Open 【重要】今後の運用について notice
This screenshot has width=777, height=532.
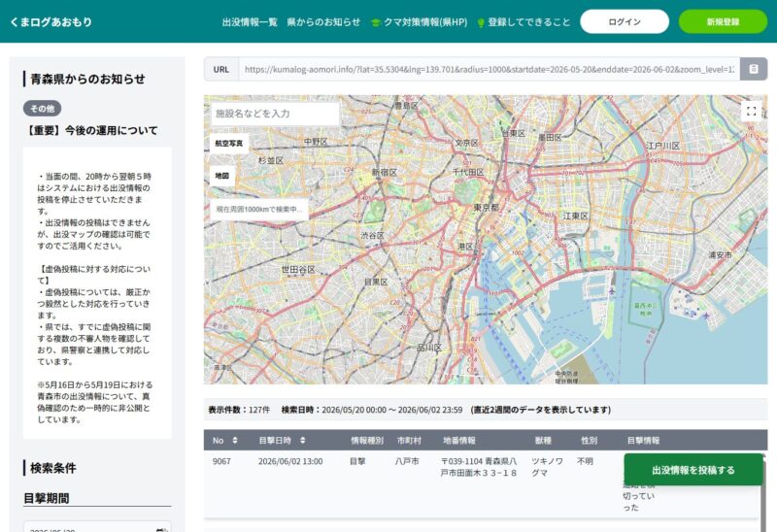coord(91,130)
